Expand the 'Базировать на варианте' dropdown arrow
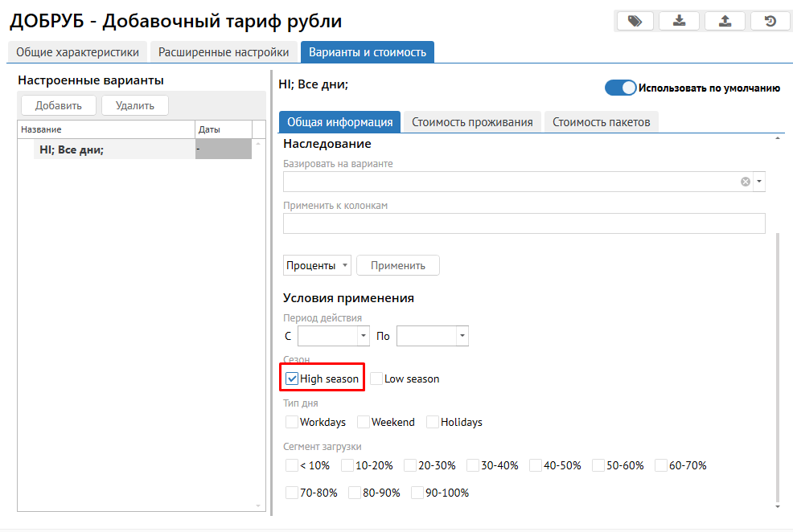The image size is (793, 532). click(759, 182)
